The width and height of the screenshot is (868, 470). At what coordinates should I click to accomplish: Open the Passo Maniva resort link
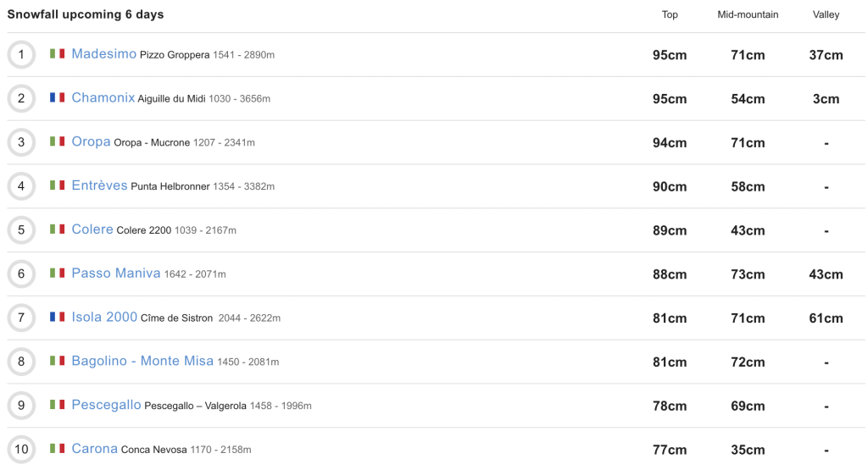[x=115, y=274]
